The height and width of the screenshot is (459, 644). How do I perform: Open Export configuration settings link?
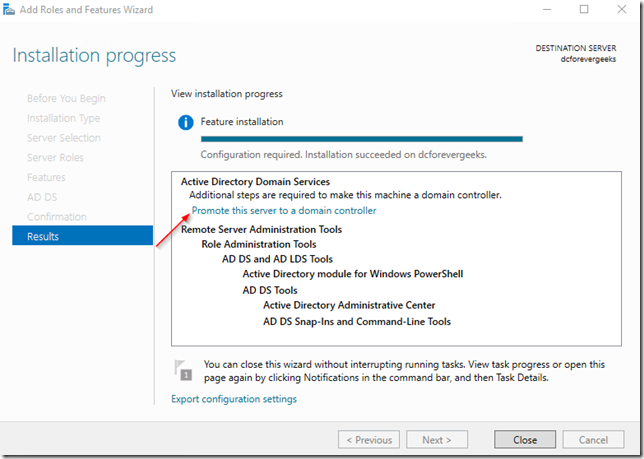pyautogui.click(x=234, y=399)
